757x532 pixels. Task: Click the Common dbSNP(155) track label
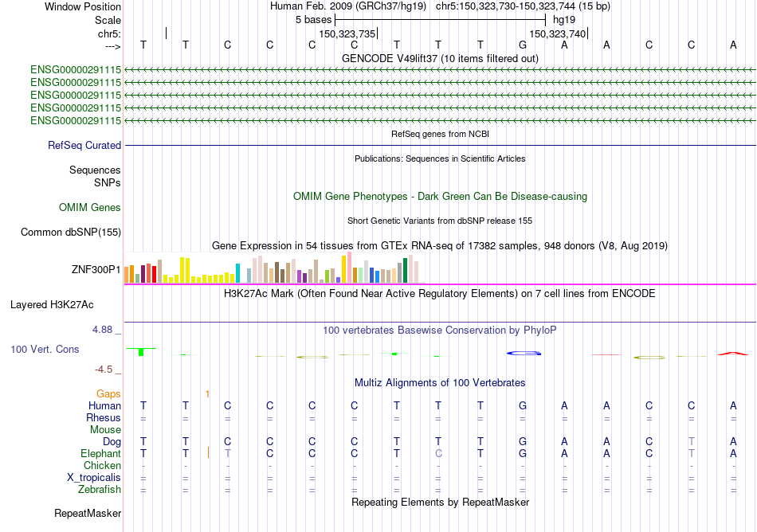point(71,232)
